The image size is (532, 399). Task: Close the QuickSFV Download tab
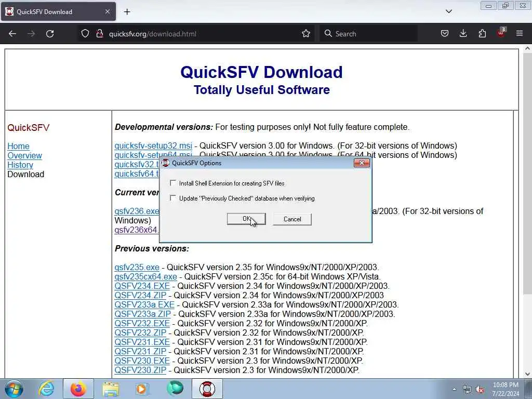107,11
